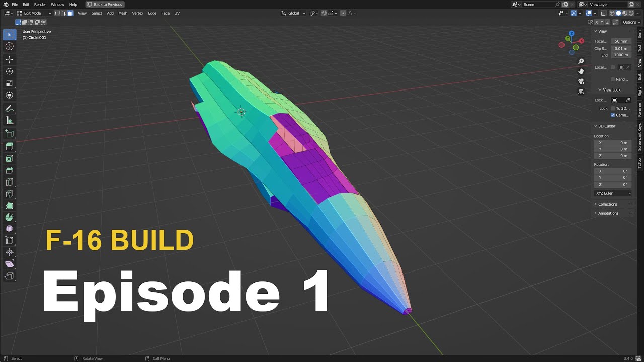Open the Options dropdown
644x362 pixels.
tap(631, 22)
